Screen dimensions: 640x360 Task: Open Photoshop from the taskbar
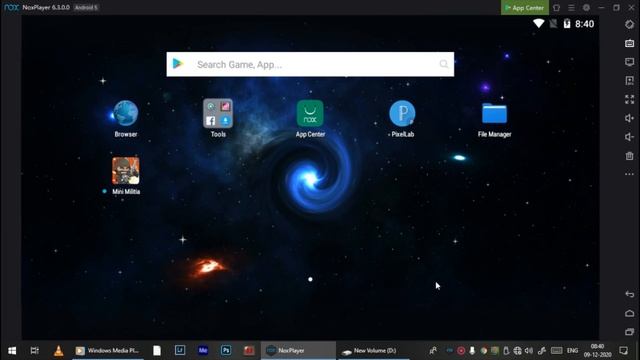tap(226, 350)
